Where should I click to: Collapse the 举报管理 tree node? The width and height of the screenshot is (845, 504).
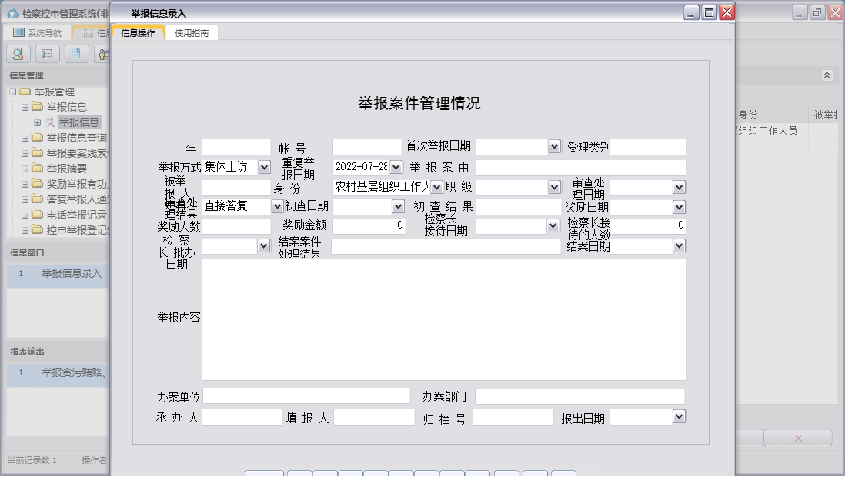pyautogui.click(x=12, y=92)
